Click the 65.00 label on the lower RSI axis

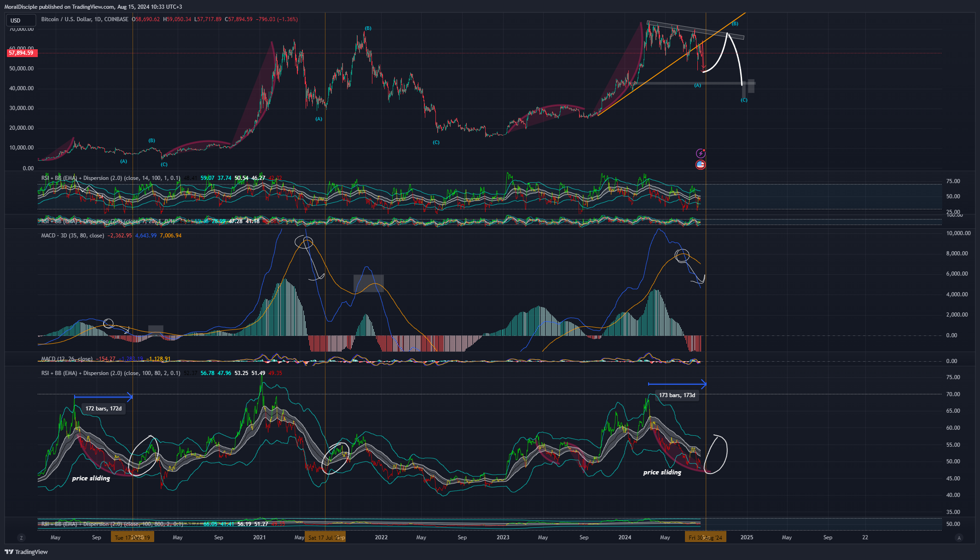[953, 411]
